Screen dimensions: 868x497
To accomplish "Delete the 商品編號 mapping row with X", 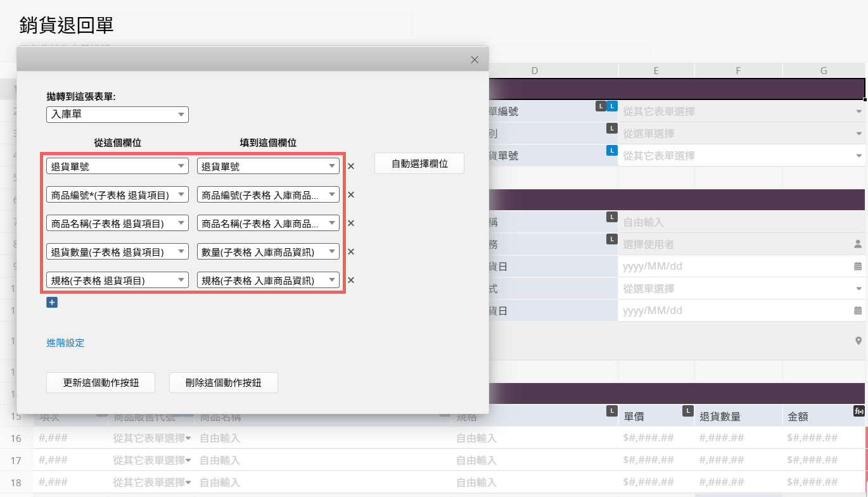I will tap(350, 195).
